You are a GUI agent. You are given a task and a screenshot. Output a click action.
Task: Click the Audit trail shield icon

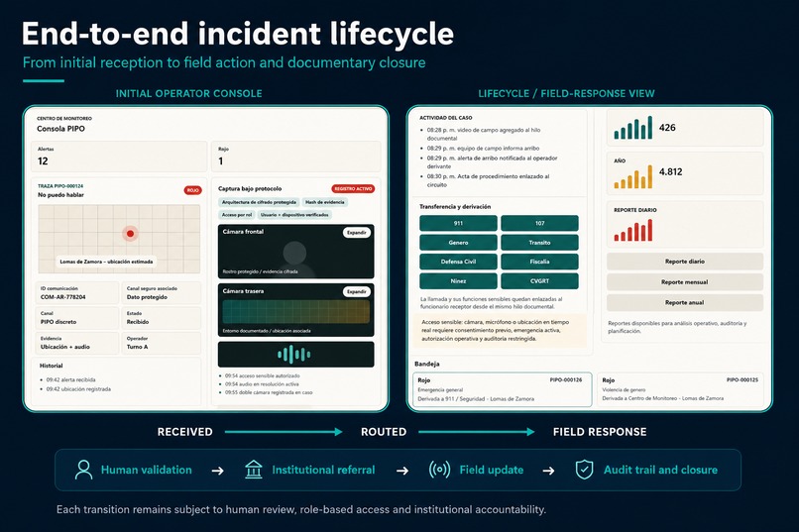coord(584,470)
